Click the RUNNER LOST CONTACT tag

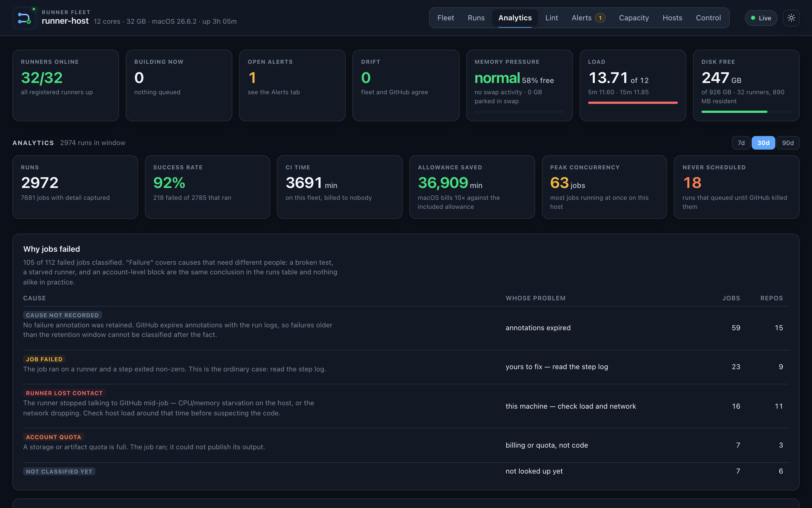[x=64, y=393]
